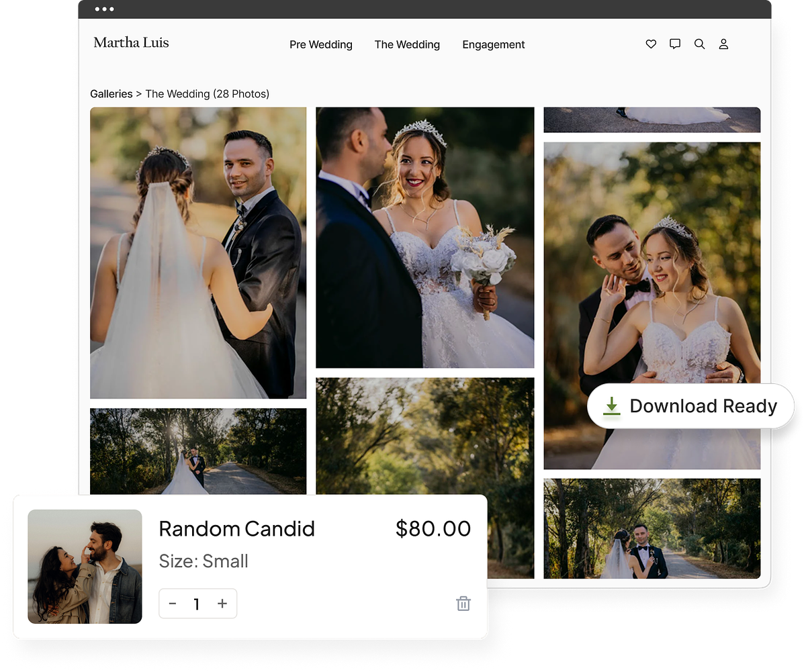
Task: Open the comments speech bubble icon
Action: pyautogui.click(x=675, y=44)
